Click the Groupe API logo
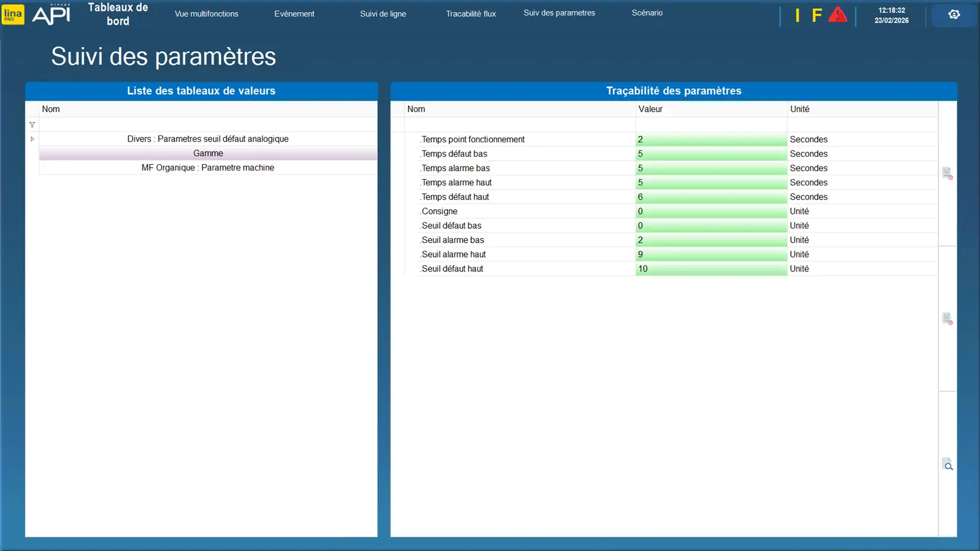This screenshot has width=980, height=551. point(51,14)
